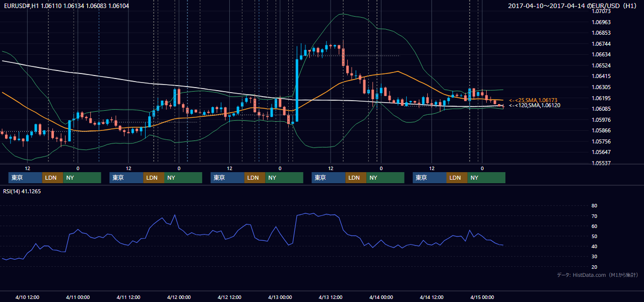Click the RSI 40 level label
This screenshot has width=644, height=302.
point(594,247)
